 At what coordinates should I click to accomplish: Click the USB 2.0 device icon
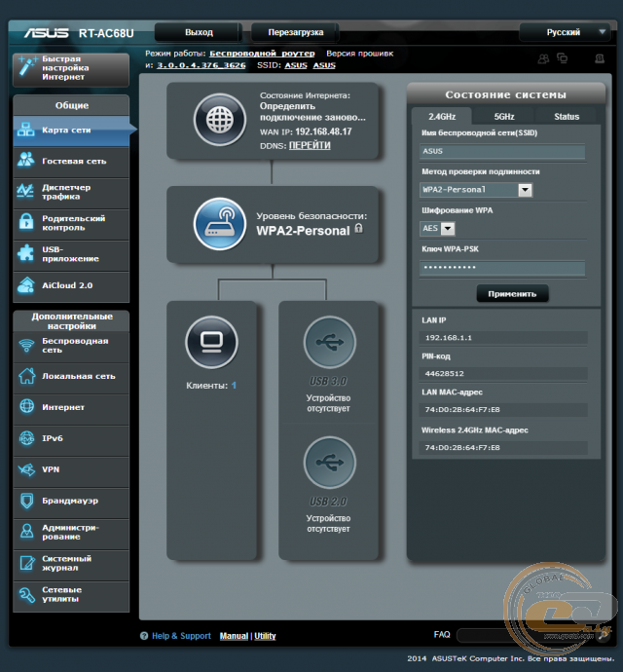[329, 463]
